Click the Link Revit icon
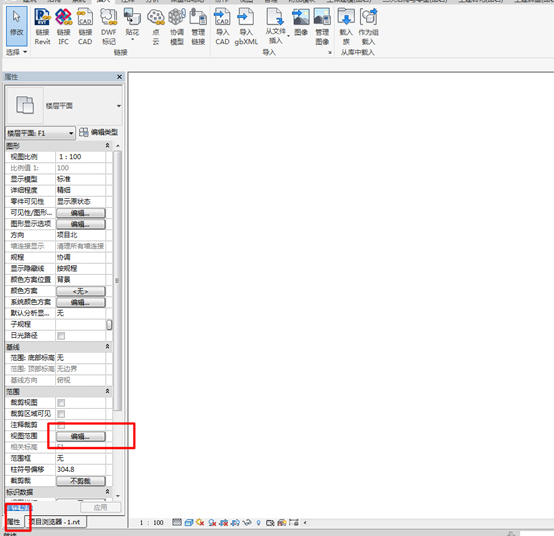 [42, 26]
